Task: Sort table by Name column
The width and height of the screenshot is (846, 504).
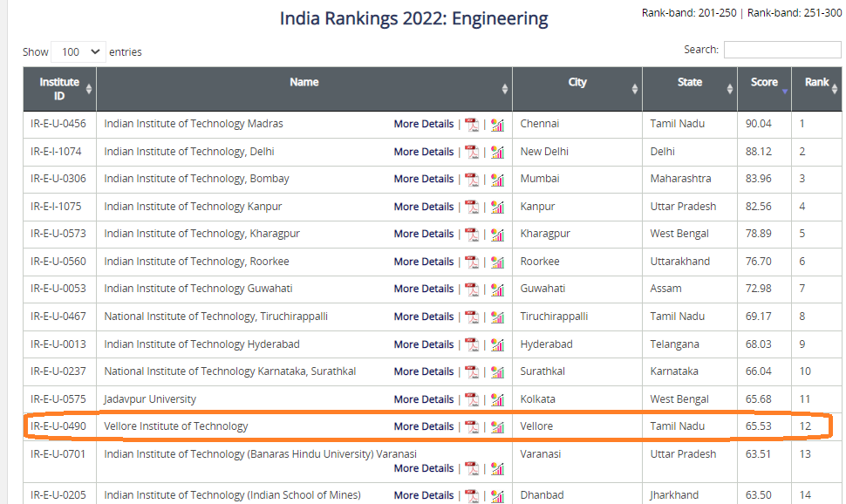Action: 304,89
